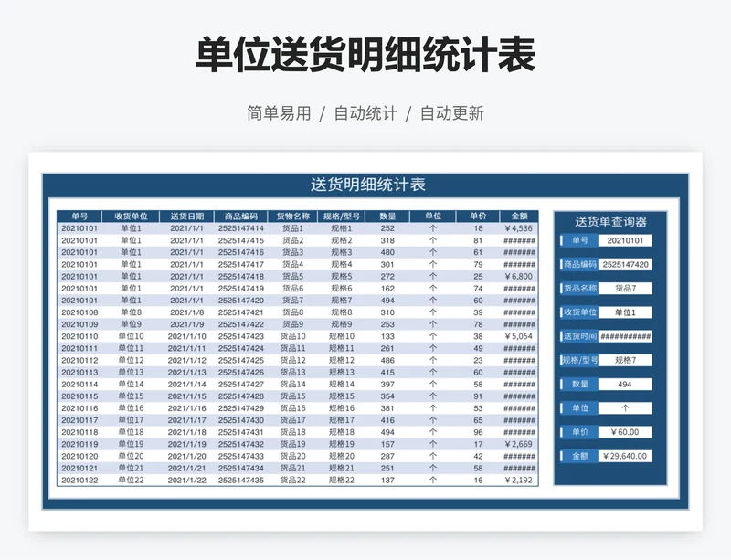Select the quantity cell 486
Screen dimensions: 731x560
point(387,361)
